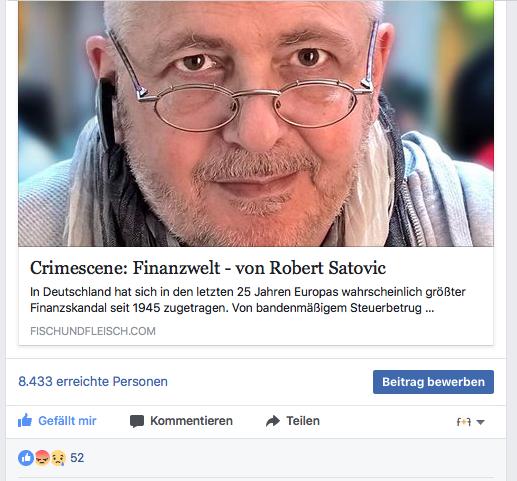Open the reaction count 52
The height and width of the screenshot is (481, 517).
(x=77, y=458)
